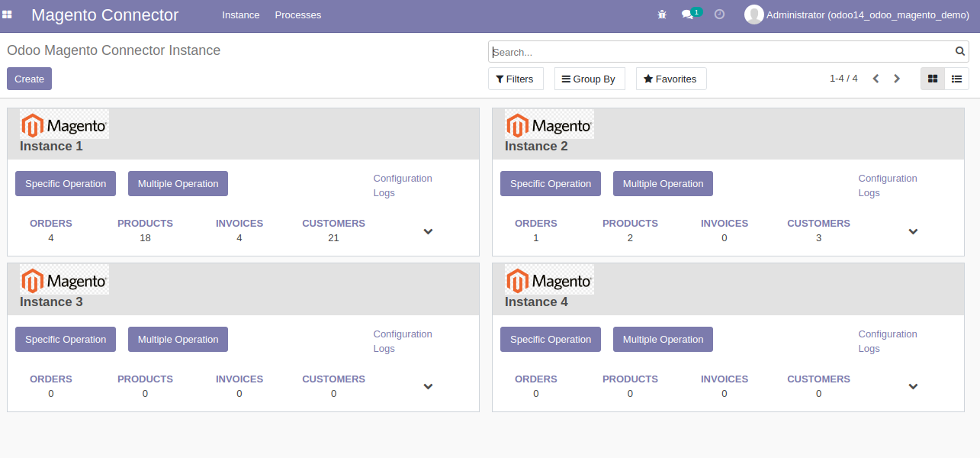
Task: Expand the Instance 4 card chevron
Action: click(x=913, y=387)
